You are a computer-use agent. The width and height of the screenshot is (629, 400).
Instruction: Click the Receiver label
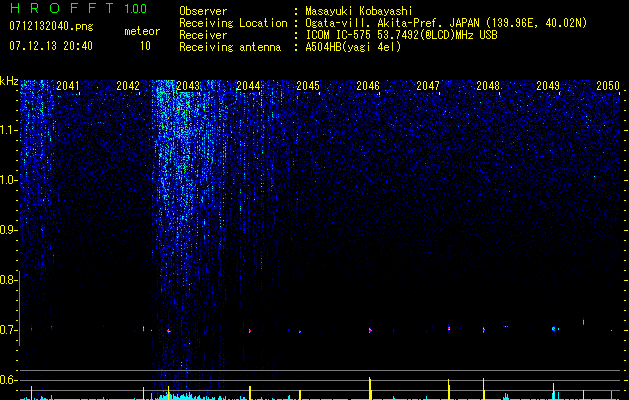[203, 35]
